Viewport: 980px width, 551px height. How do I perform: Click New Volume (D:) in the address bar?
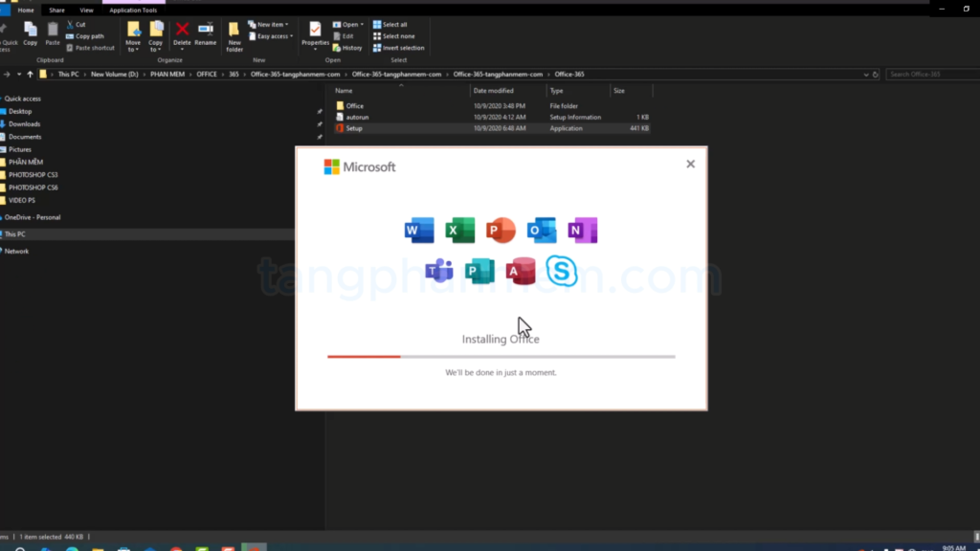click(115, 75)
